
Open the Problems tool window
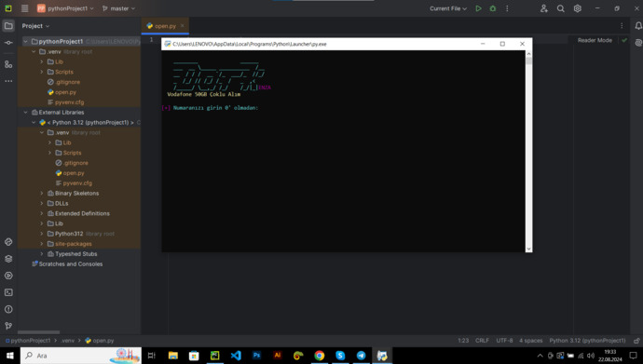tap(8, 309)
